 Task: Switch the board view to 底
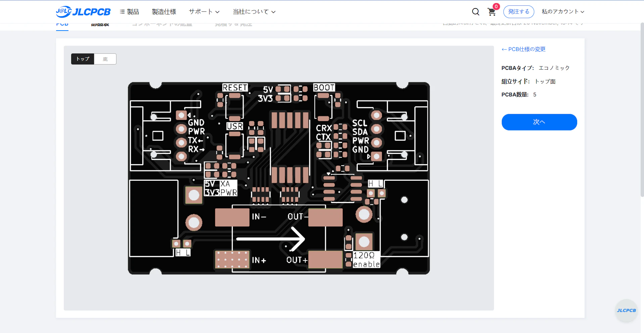[105, 59]
